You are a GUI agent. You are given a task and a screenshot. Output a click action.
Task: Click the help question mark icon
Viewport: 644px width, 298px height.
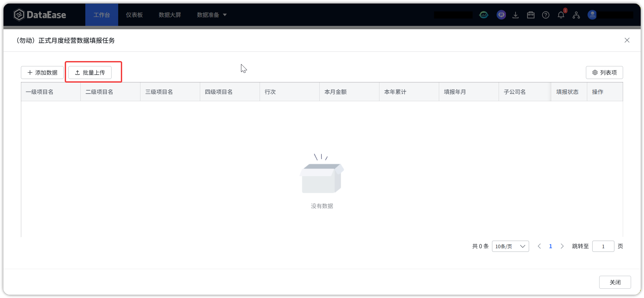[x=545, y=15]
